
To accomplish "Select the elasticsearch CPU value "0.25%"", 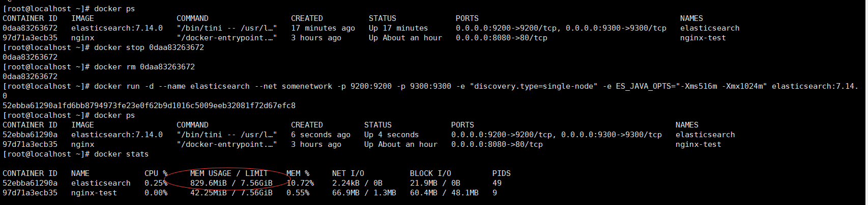I will (156, 183).
